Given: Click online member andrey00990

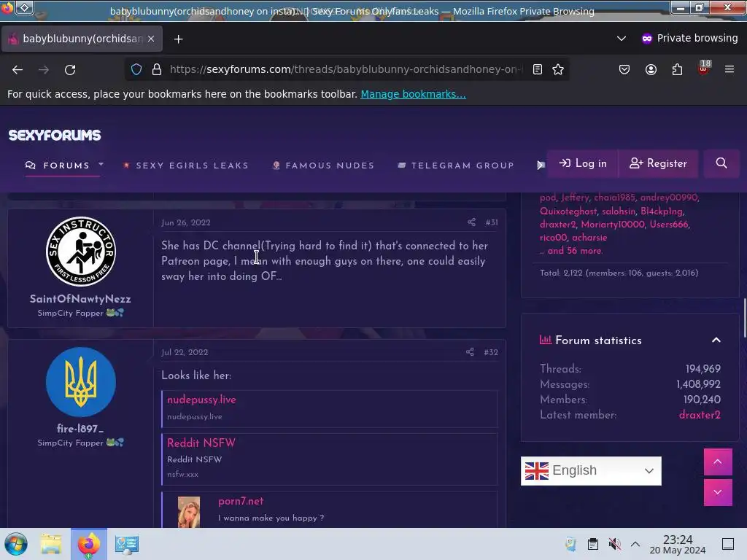Looking at the screenshot, I should click(x=668, y=198).
